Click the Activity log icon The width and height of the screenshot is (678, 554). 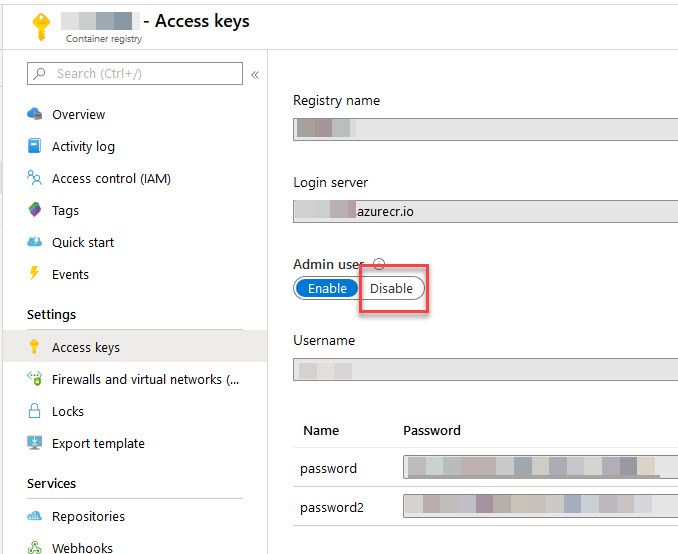(35, 146)
